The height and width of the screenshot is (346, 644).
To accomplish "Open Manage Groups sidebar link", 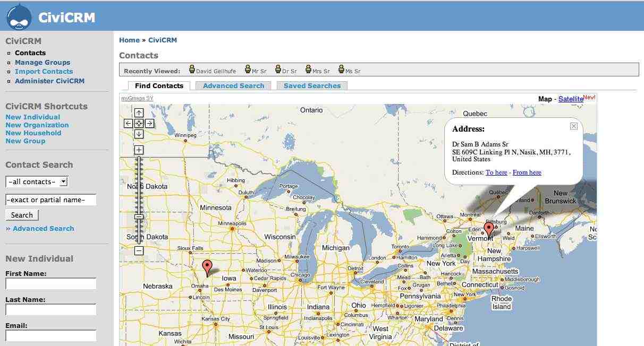I will pos(43,62).
